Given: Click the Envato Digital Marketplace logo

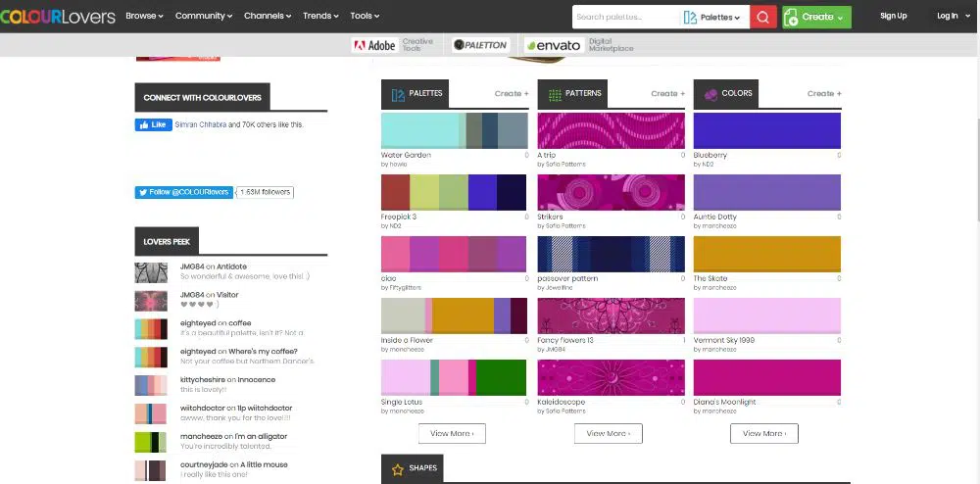Looking at the screenshot, I should [x=578, y=45].
